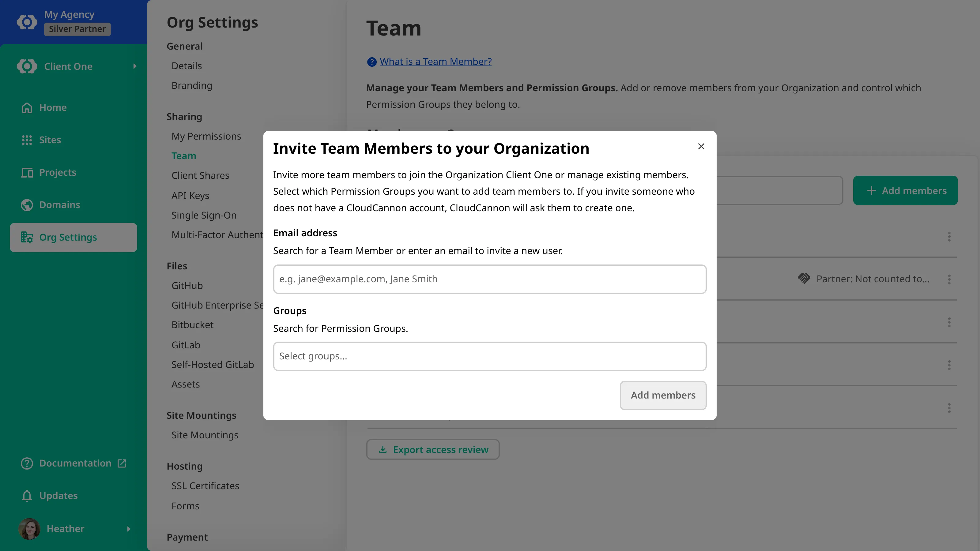Click the Email address input field
Viewport: 980px width, 551px height.
(x=490, y=279)
